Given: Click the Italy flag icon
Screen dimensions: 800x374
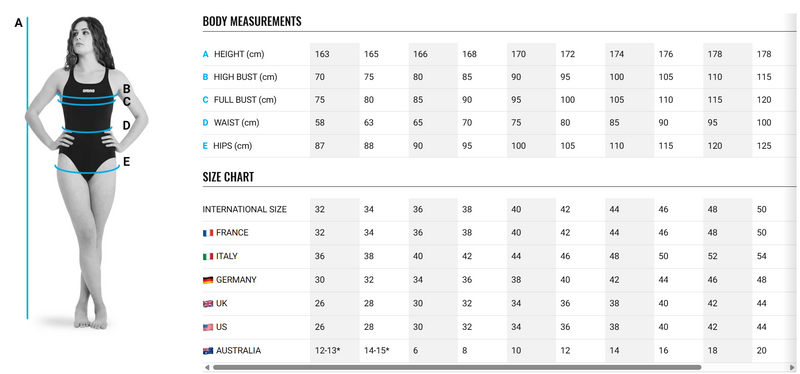Looking at the screenshot, I should tap(208, 256).
